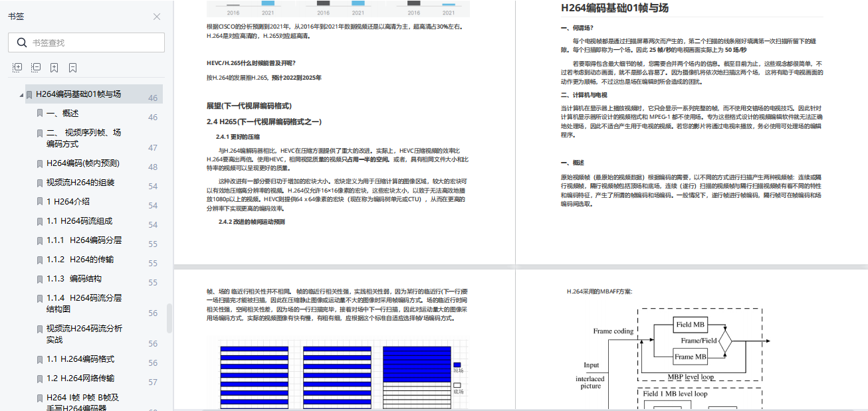Open the 二、视频序列帧、场编码方式 bookmark
868x411 pixels.
pyautogui.click(x=80, y=137)
